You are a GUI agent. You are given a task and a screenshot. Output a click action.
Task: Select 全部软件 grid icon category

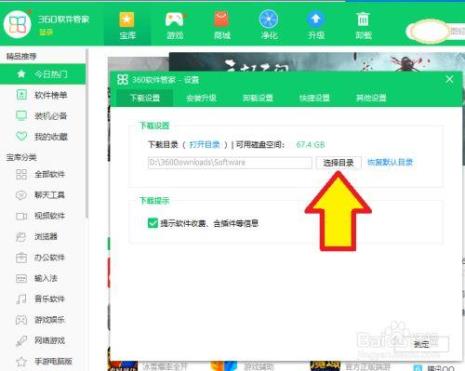coord(21,174)
